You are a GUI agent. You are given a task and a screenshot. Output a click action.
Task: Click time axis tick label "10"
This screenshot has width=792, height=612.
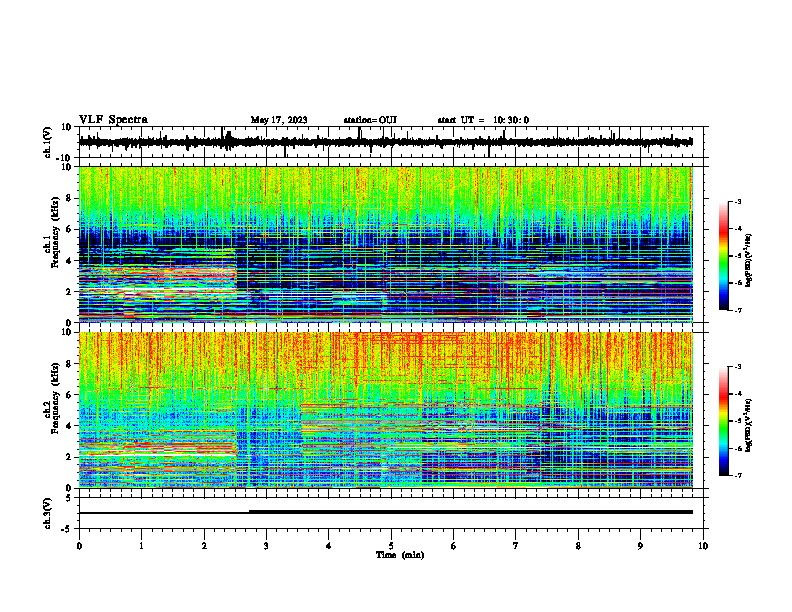(703, 546)
